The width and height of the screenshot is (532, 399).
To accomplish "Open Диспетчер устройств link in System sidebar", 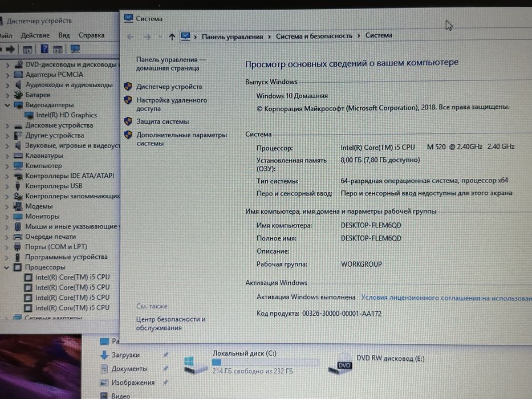I will click(x=169, y=87).
